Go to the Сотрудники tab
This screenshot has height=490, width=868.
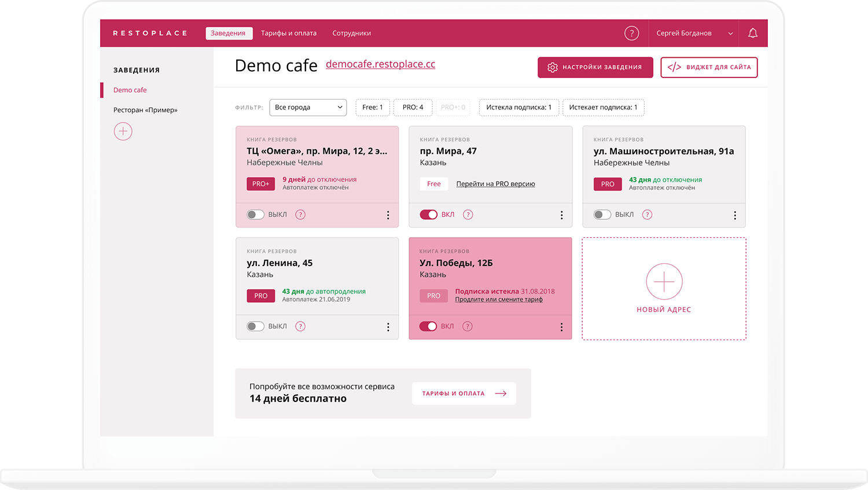[x=351, y=33]
